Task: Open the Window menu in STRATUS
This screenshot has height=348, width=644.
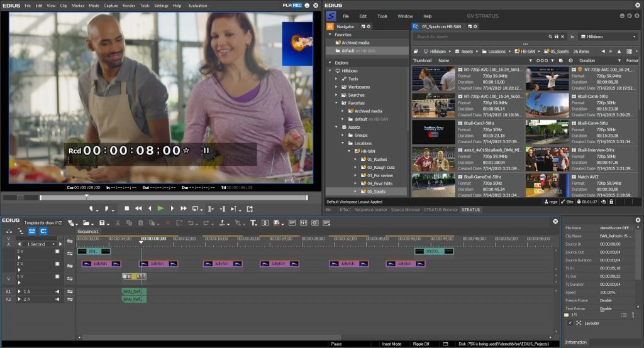Action: click(405, 16)
